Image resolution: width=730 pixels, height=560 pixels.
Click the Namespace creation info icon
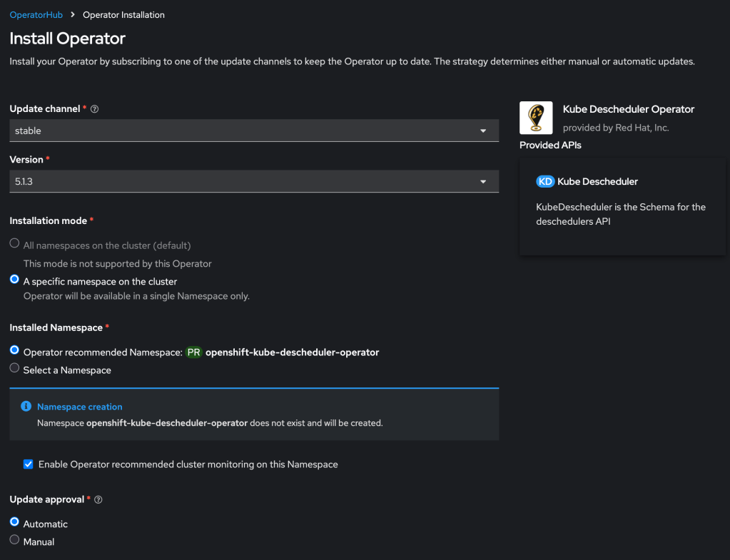tap(26, 407)
